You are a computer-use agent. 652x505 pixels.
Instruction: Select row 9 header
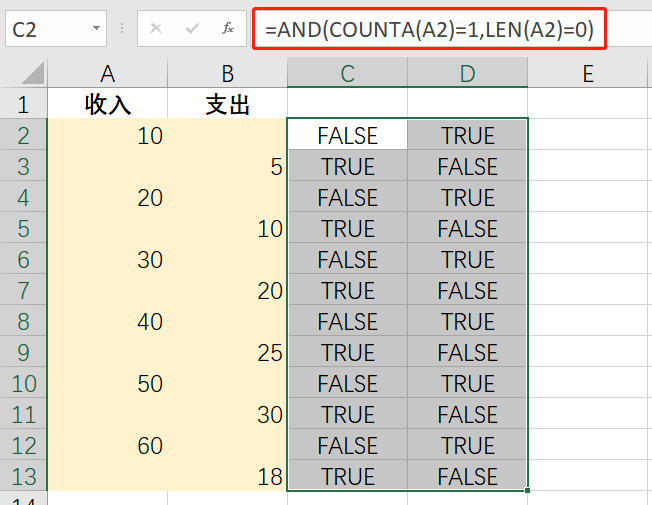23,352
